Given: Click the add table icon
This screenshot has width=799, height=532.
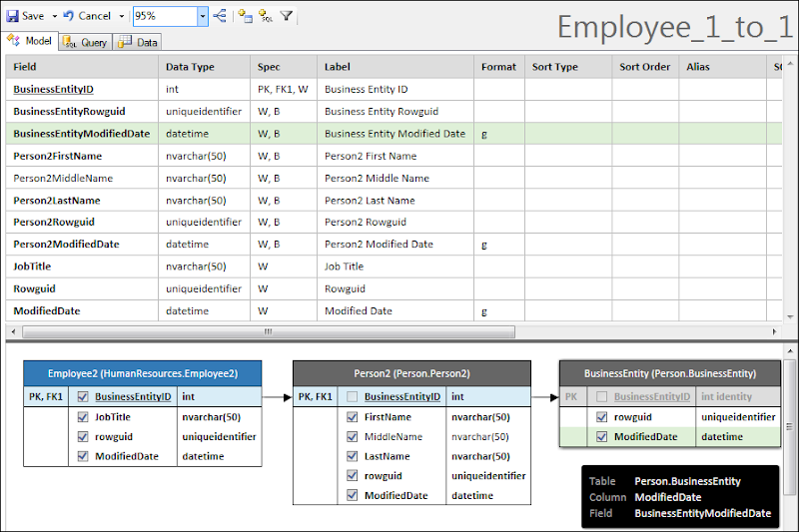Looking at the screenshot, I should (245, 16).
